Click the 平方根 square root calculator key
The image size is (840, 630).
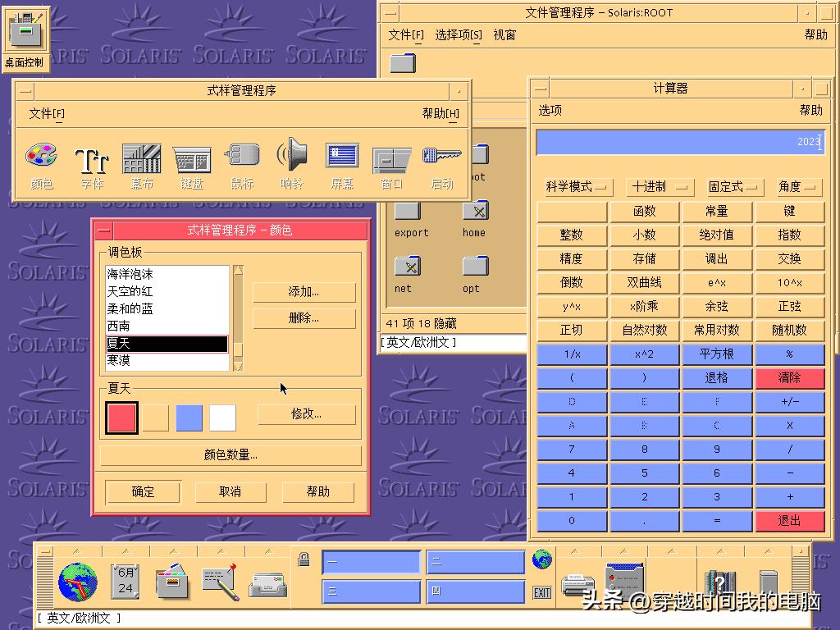pyautogui.click(x=716, y=354)
